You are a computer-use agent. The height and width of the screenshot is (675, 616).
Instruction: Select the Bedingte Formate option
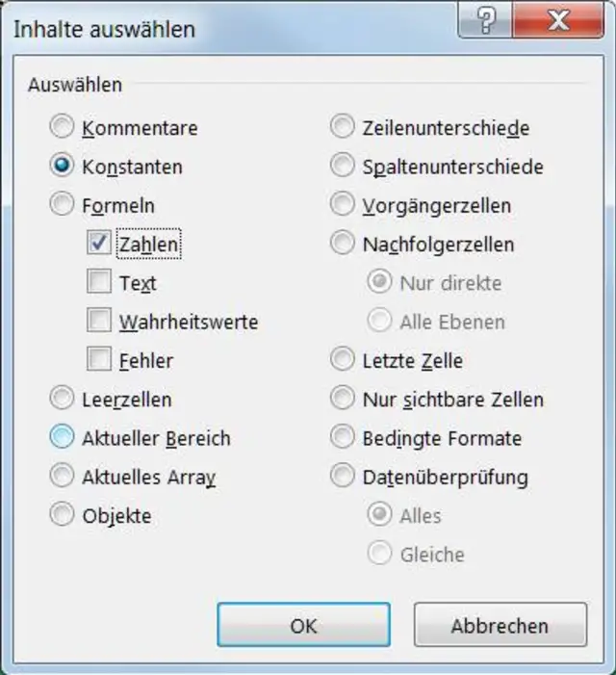tap(343, 437)
